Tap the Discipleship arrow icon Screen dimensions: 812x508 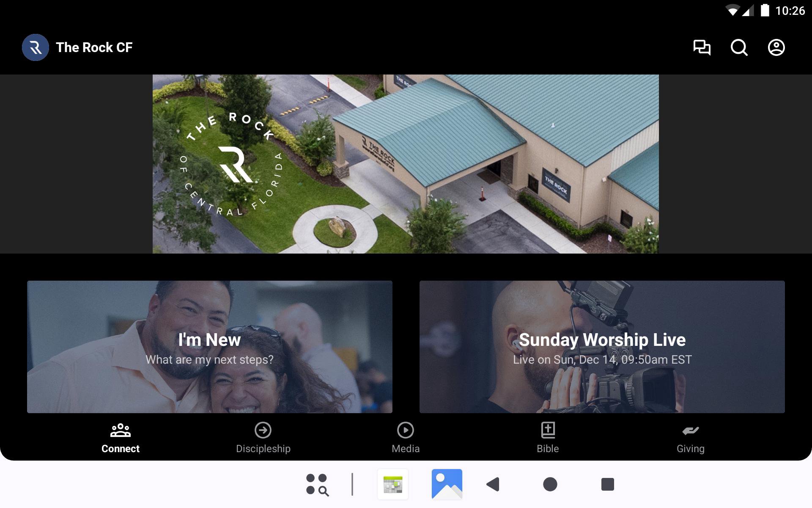click(x=263, y=430)
